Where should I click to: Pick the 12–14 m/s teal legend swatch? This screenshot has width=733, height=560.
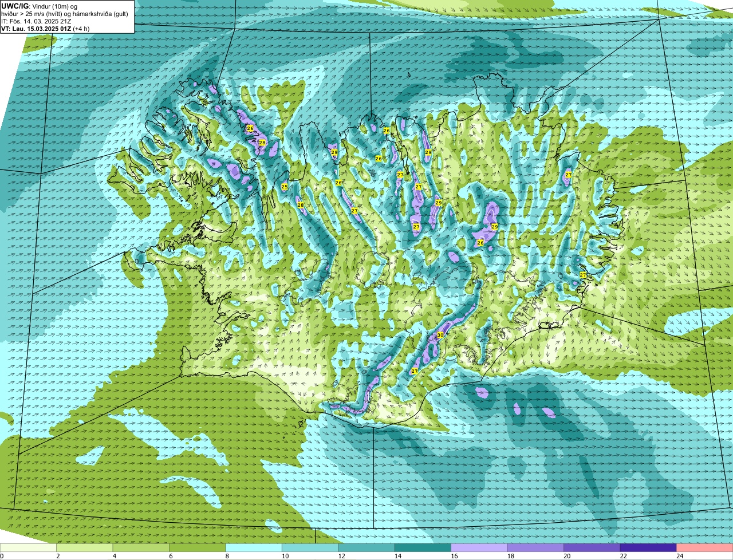pos(367,547)
